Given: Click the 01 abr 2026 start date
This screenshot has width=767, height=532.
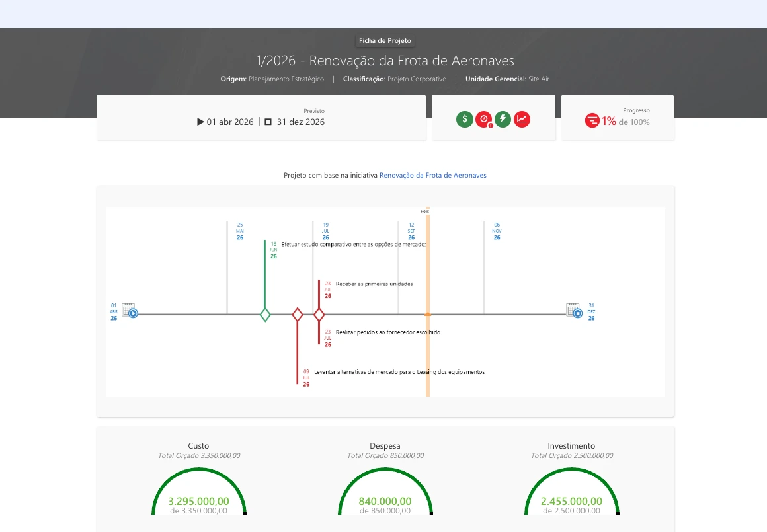Looking at the screenshot, I should 230,122.
